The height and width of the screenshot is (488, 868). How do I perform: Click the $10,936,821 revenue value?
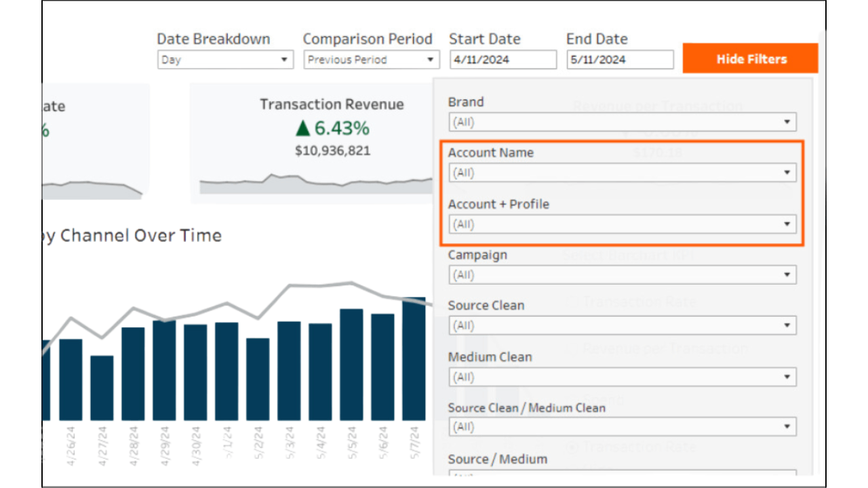pyautogui.click(x=332, y=150)
